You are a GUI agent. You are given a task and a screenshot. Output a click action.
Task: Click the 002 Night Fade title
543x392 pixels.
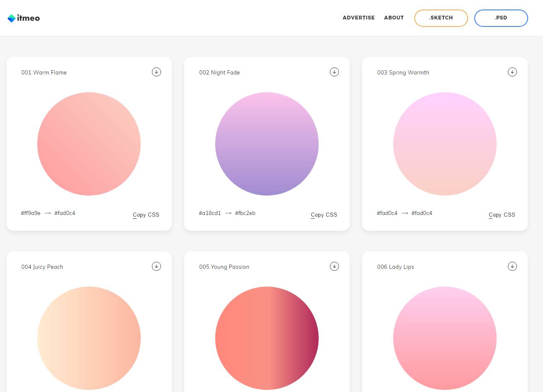(x=219, y=72)
